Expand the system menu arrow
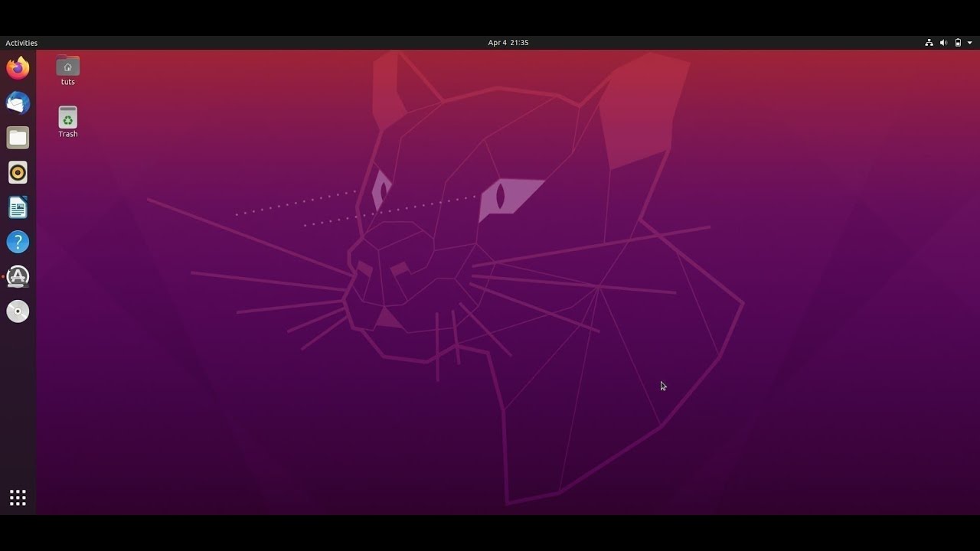980x551 pixels. (970, 43)
